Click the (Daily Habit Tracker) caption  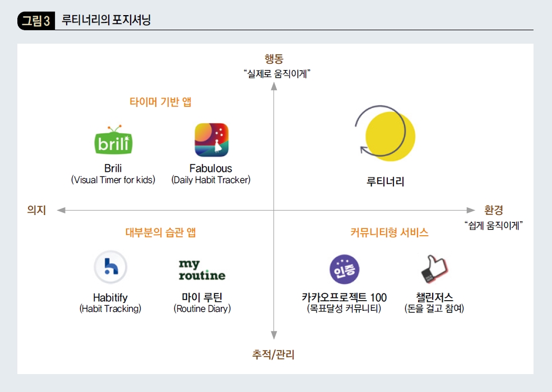pyautogui.click(x=211, y=180)
